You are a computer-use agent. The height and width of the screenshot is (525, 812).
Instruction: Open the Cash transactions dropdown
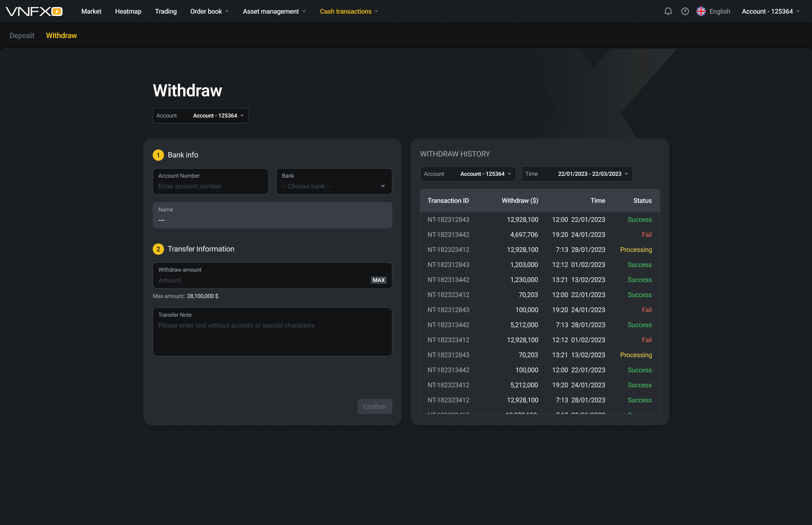[x=349, y=11]
